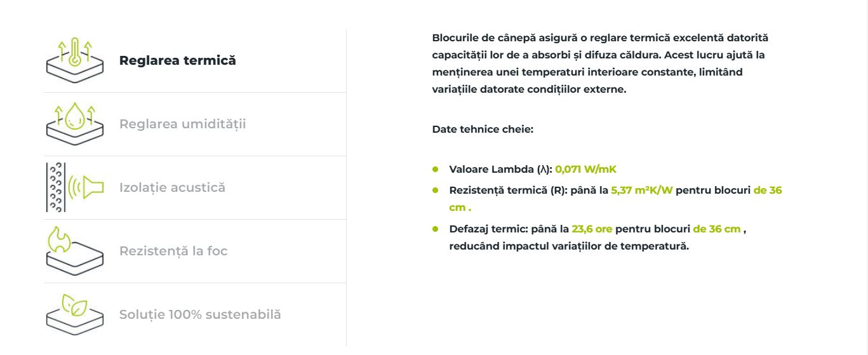
Task: Click the Blocurile de cânepă intro paragraph
Action: (600, 64)
